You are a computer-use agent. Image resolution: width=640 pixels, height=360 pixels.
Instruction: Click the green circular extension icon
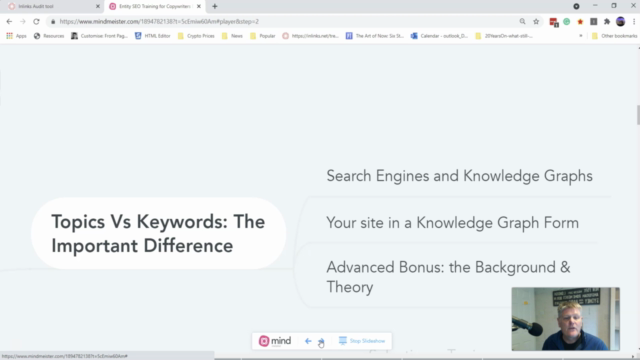[x=567, y=22]
